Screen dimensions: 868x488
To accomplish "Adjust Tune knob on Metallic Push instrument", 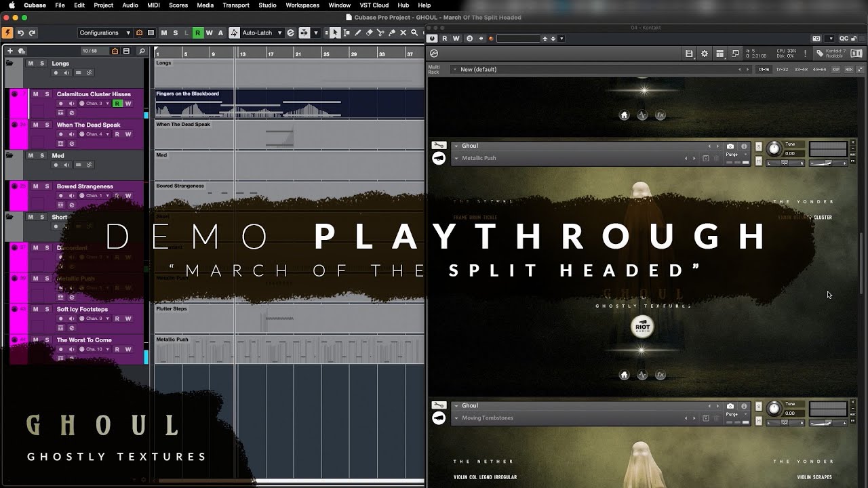I will coord(774,149).
